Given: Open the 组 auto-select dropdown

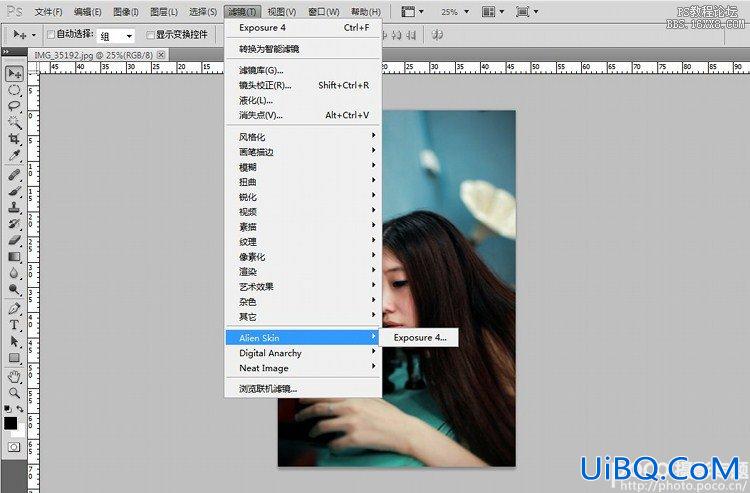Looking at the screenshot, I should pyautogui.click(x=116, y=36).
